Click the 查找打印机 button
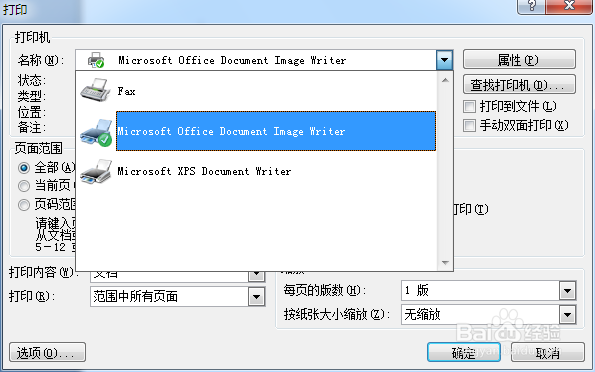Viewport: 595px width, 372px height. pyautogui.click(x=519, y=85)
